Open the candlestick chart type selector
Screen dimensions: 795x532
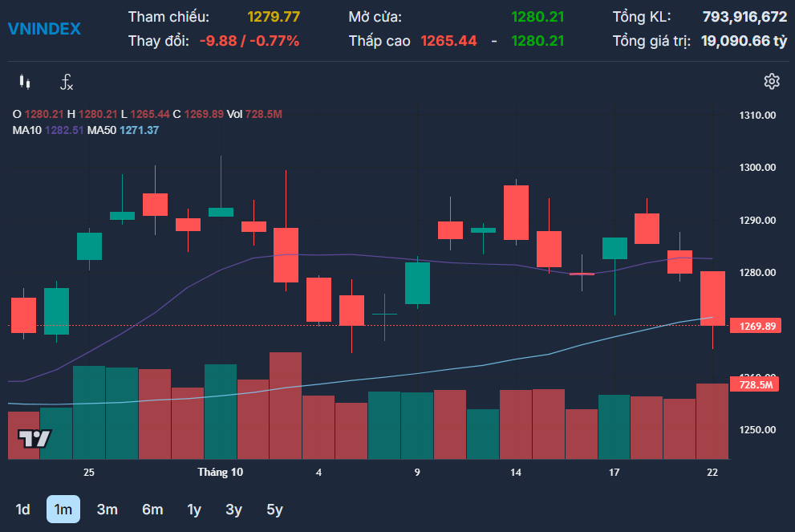point(25,82)
